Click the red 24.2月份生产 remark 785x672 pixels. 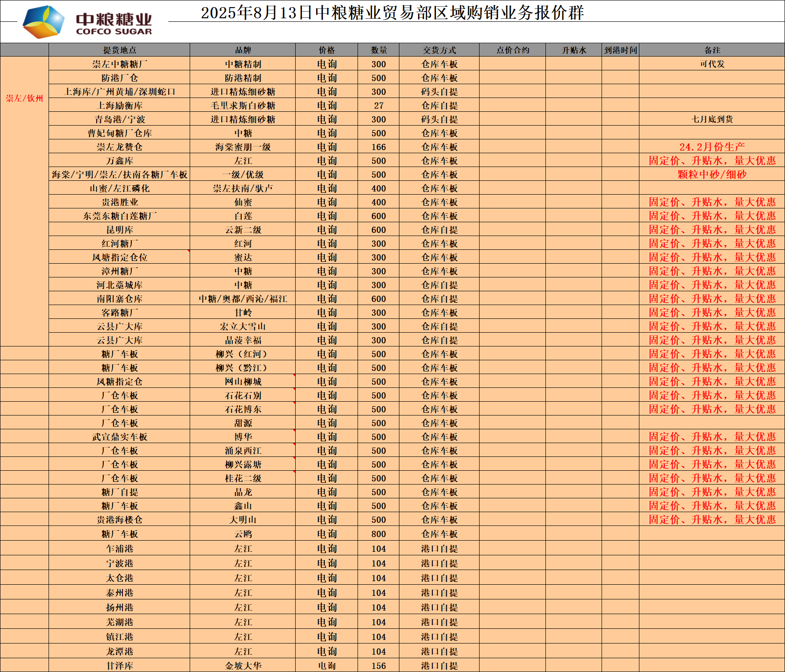[x=712, y=147]
